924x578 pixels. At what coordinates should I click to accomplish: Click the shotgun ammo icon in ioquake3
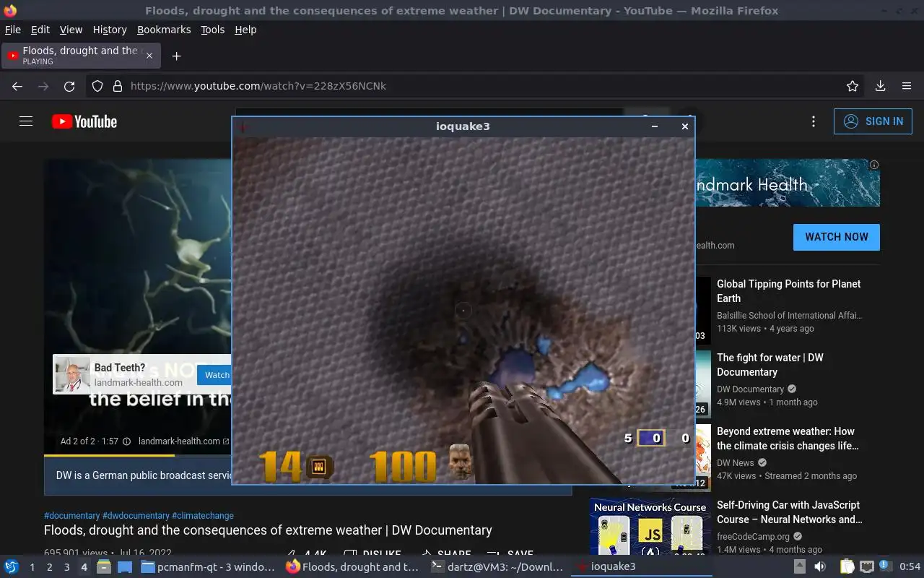coord(319,467)
